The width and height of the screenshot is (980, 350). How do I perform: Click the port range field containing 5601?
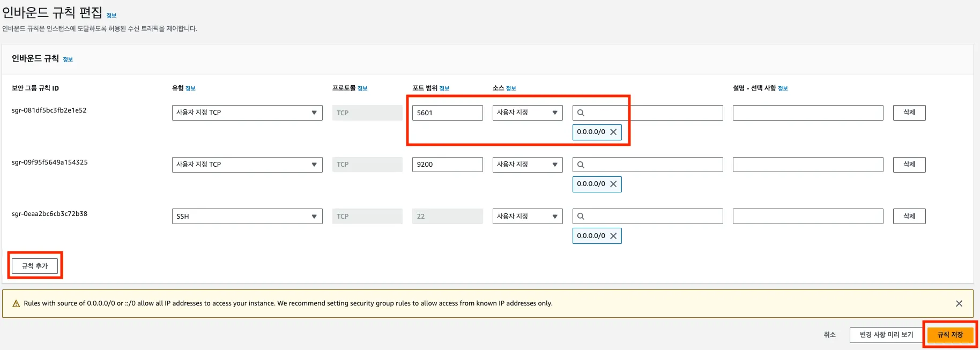pos(447,113)
